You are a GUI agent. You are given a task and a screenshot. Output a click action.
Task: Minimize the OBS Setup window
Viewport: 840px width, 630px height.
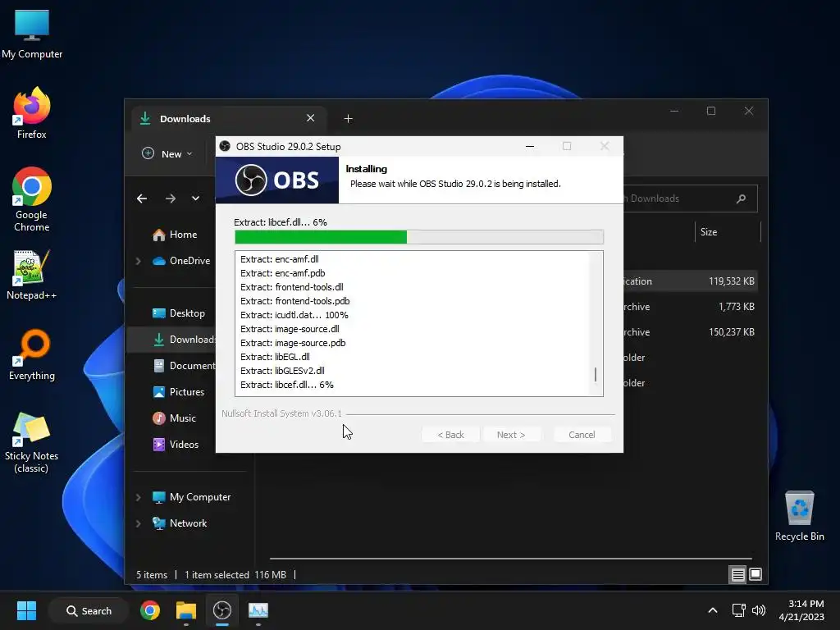coord(530,146)
